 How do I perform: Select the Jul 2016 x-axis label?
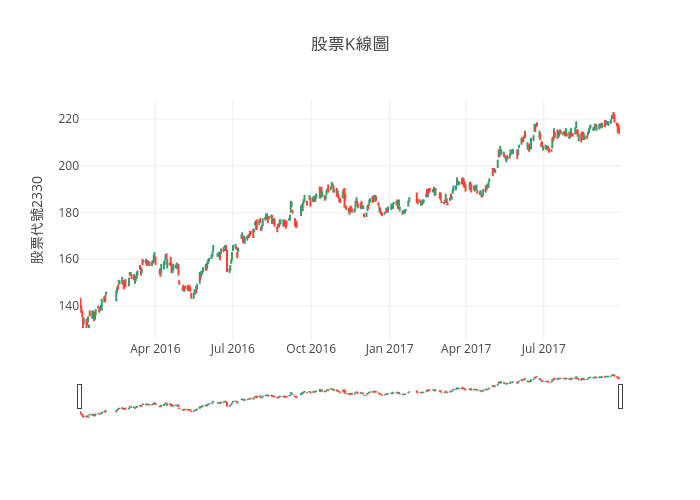point(232,349)
